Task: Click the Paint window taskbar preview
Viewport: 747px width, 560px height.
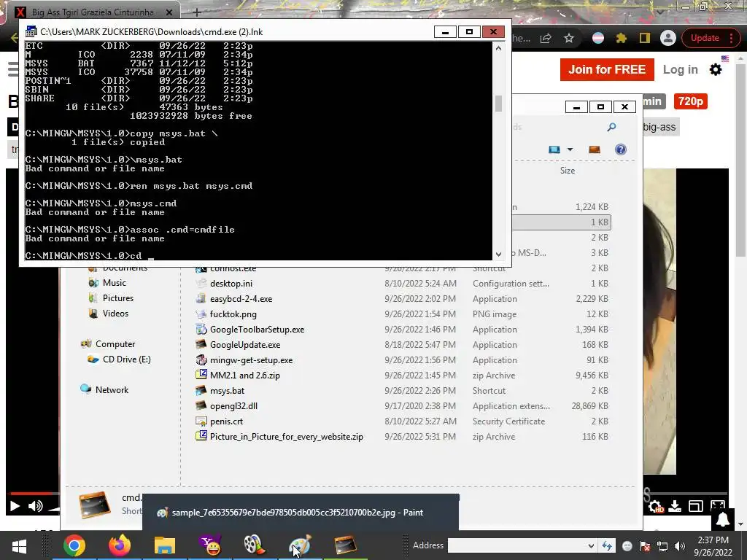Action: coord(300,513)
